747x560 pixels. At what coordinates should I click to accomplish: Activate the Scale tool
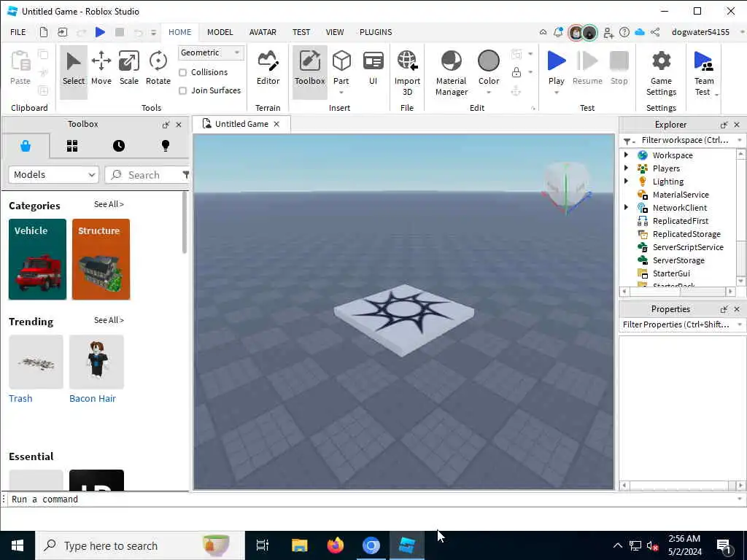click(128, 68)
